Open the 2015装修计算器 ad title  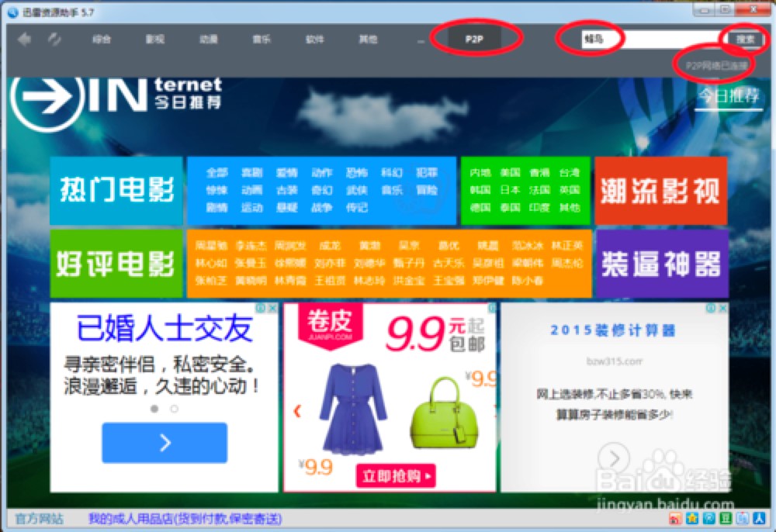pos(613,330)
